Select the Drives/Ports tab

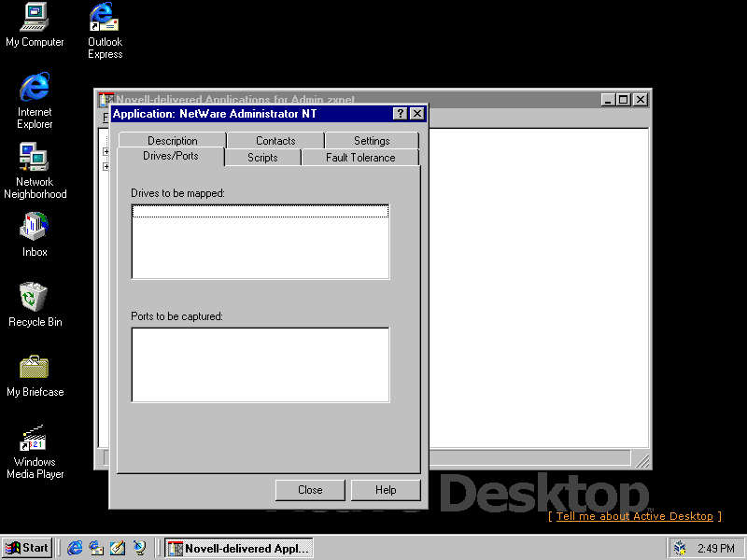[x=171, y=156]
